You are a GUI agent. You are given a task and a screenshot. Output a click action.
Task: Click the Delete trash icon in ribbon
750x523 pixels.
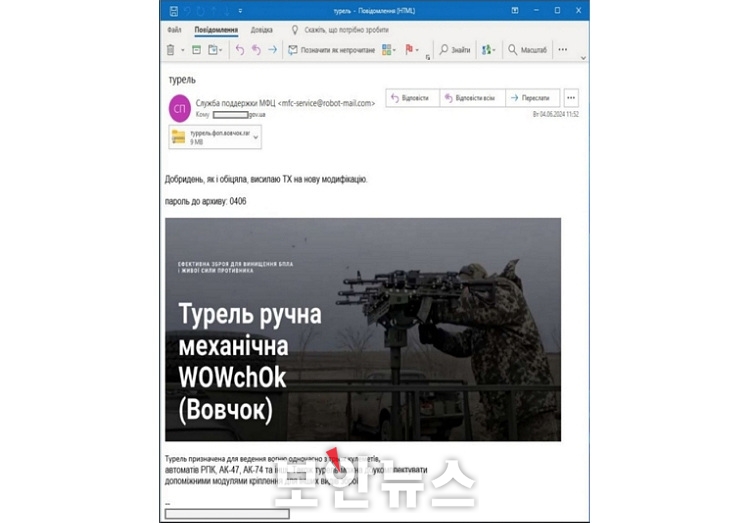(x=170, y=50)
